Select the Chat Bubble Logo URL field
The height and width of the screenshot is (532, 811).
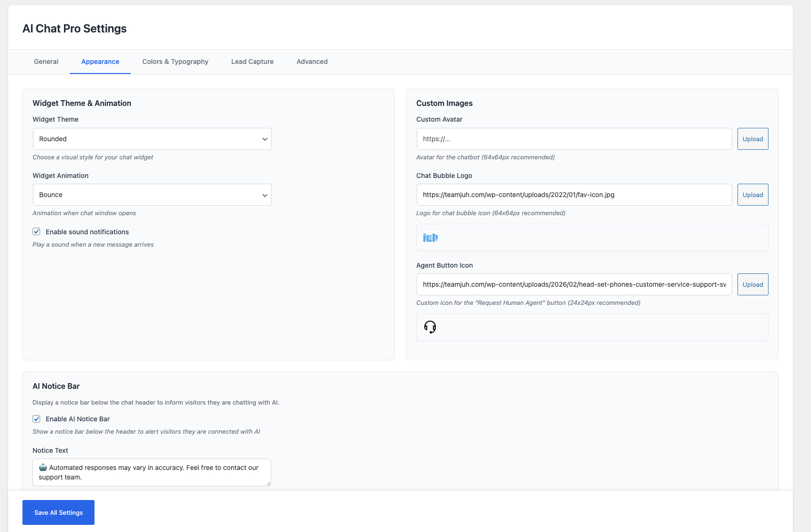pyautogui.click(x=573, y=195)
